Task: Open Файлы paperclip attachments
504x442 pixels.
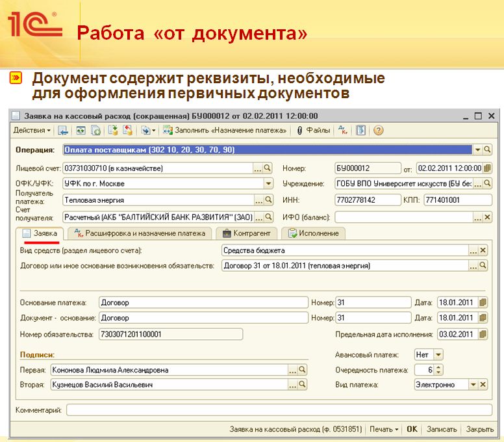Action: click(x=313, y=130)
